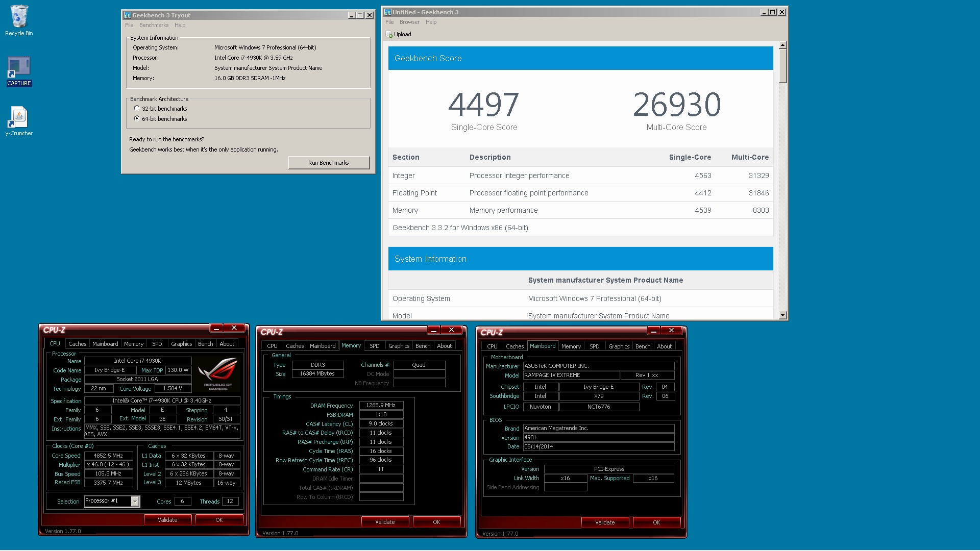Screen dimensions: 980x551
Task: Switch to Bench tab in left CPU-Z window
Action: coord(206,344)
